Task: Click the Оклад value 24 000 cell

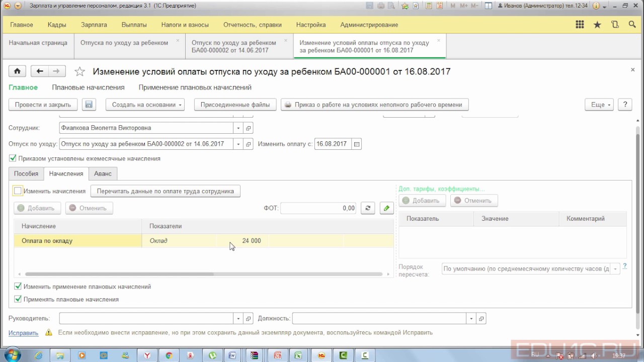Action: pyautogui.click(x=243, y=241)
